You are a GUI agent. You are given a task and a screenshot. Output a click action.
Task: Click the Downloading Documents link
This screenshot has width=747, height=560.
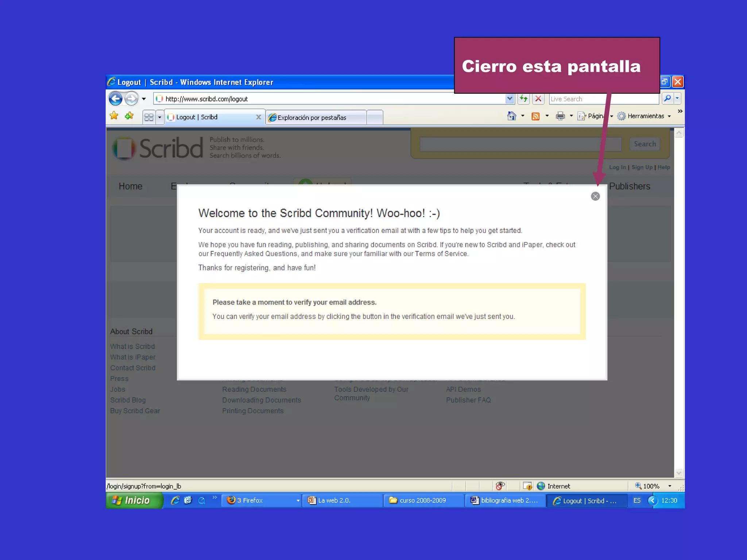(262, 400)
